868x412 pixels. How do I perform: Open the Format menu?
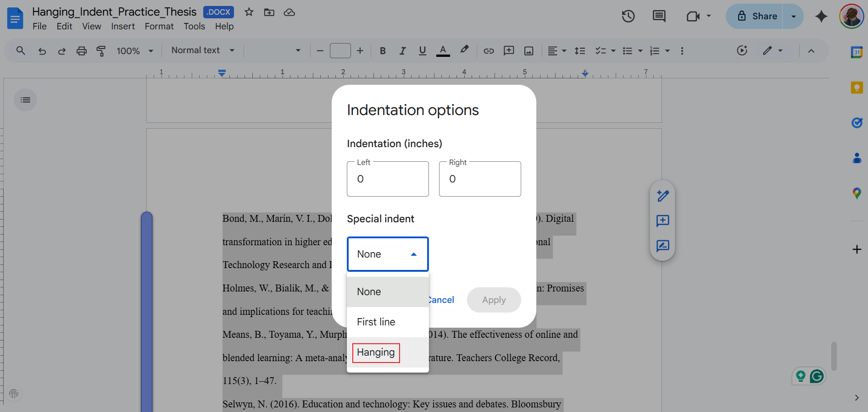159,27
